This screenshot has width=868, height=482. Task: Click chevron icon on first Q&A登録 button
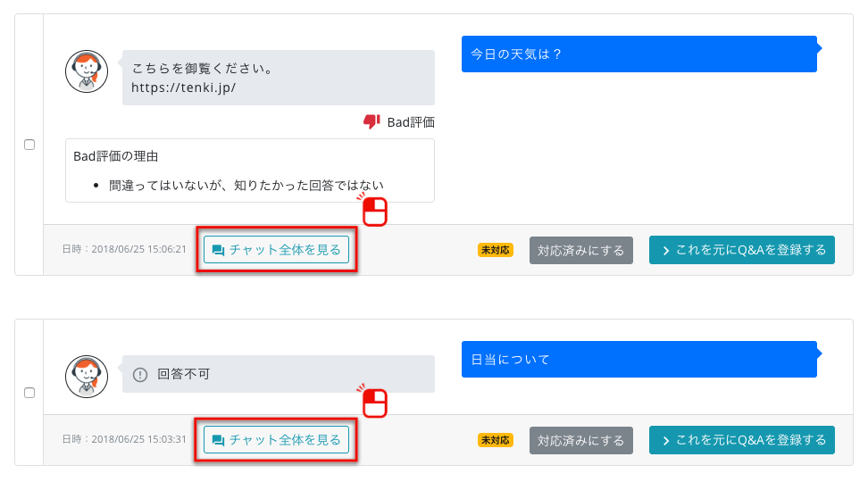665,251
